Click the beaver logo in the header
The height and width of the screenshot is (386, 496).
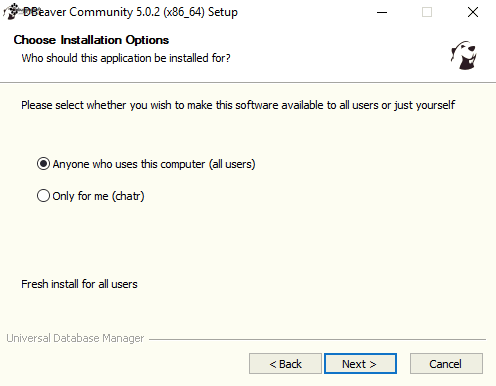(x=464, y=55)
